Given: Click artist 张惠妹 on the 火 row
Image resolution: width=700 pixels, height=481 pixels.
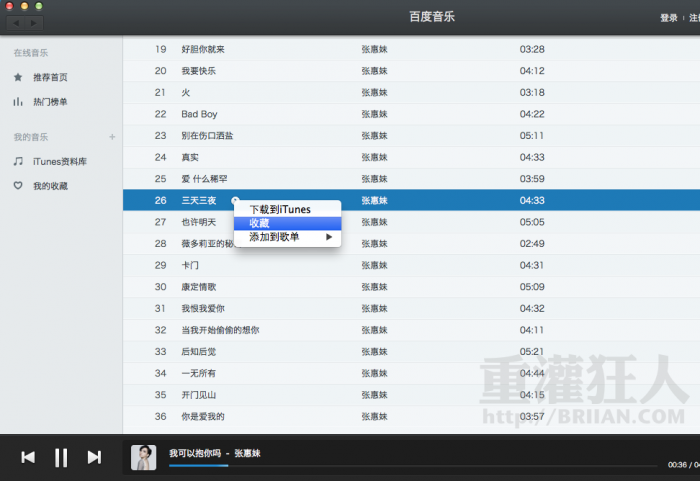Looking at the screenshot, I should click(x=374, y=92).
